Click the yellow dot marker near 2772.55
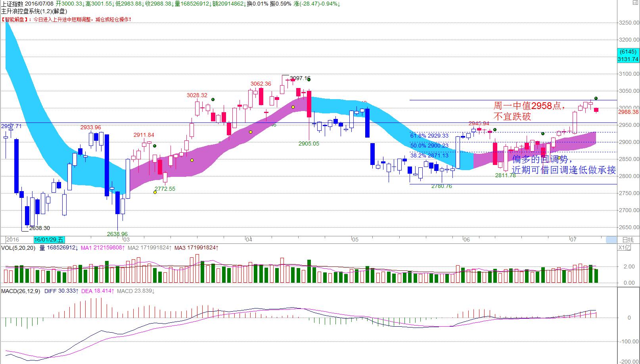Viewport: 640px width, 364px height. [155, 192]
